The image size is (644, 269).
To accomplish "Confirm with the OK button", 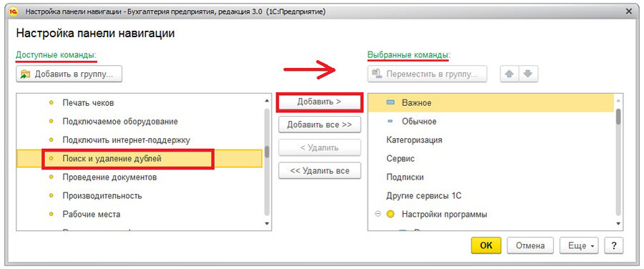I will point(486,245).
